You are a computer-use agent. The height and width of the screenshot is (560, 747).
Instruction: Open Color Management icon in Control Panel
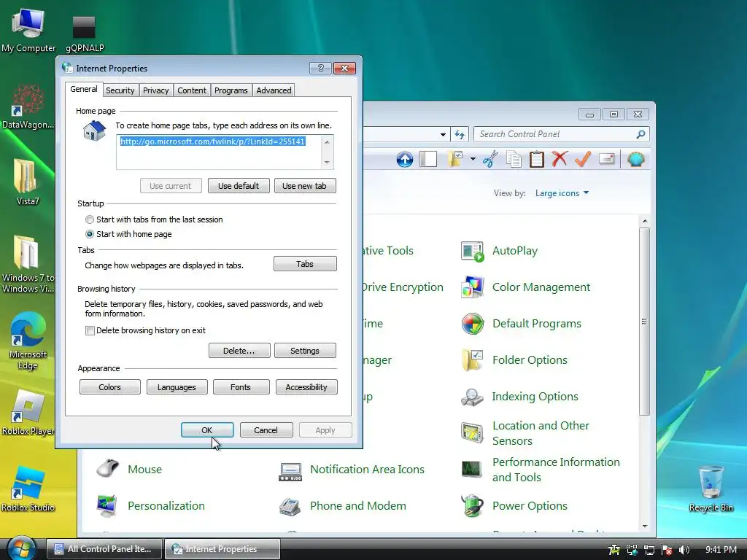tap(472, 287)
